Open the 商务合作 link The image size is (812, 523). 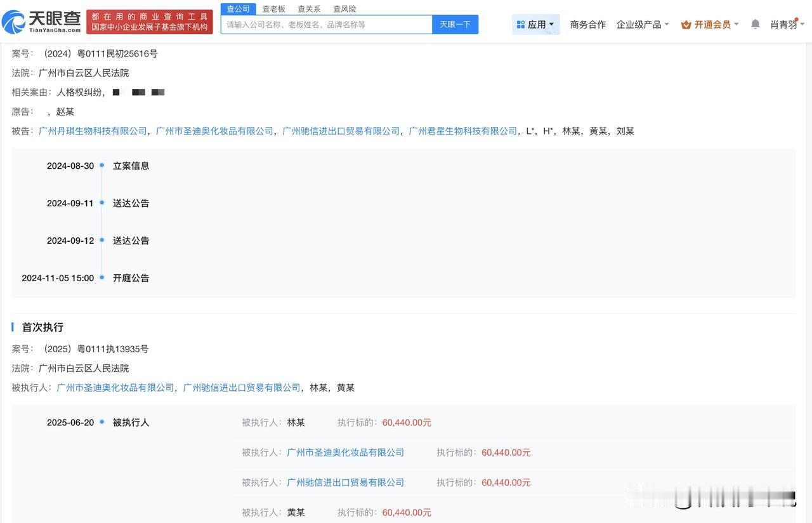pos(588,24)
